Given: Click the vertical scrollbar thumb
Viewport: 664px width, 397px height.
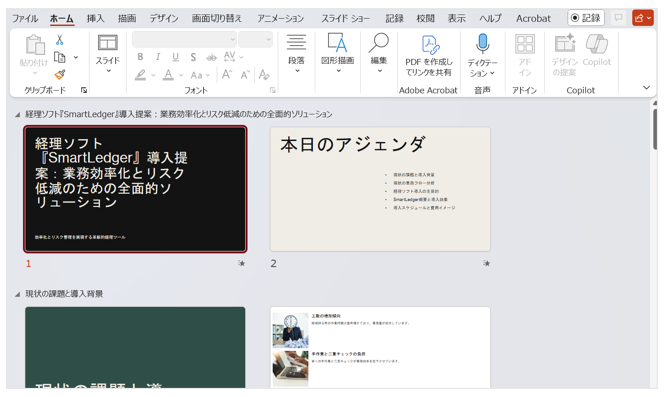Looking at the screenshot, I should coord(655,129).
